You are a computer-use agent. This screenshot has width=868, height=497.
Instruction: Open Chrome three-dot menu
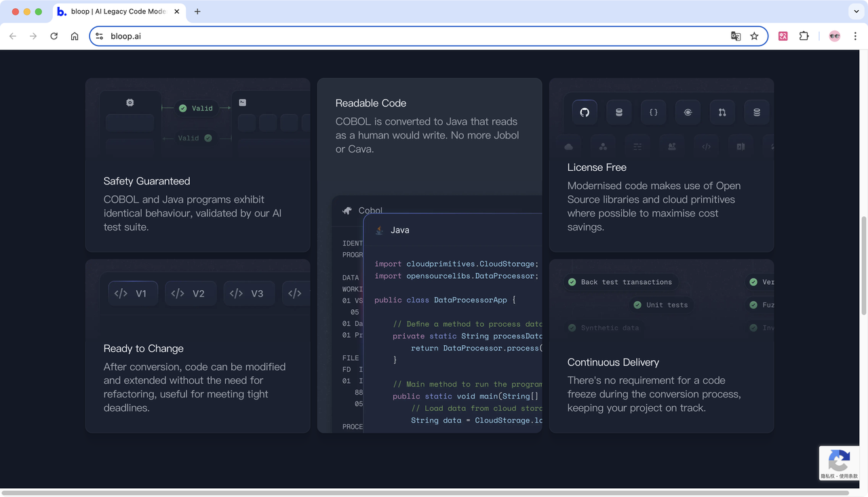coord(855,36)
